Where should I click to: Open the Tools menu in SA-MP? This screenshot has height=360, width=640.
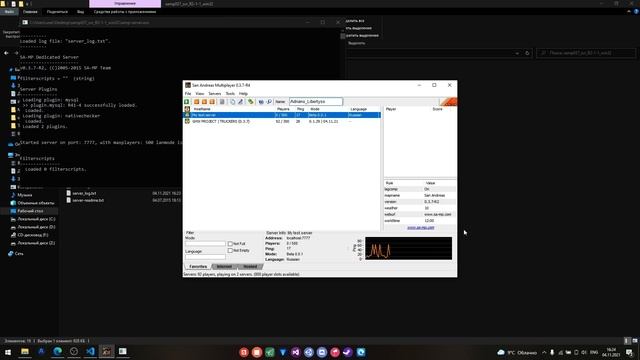click(x=230, y=93)
